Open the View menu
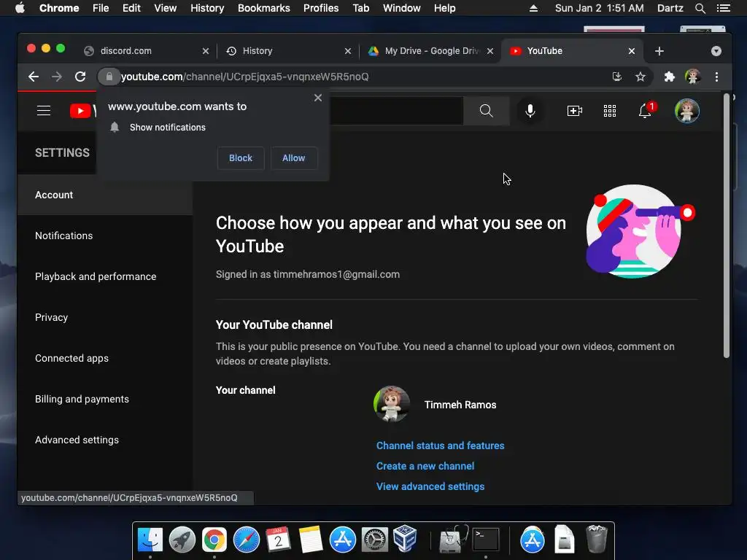Viewport: 747px width, 560px height. coord(166,8)
